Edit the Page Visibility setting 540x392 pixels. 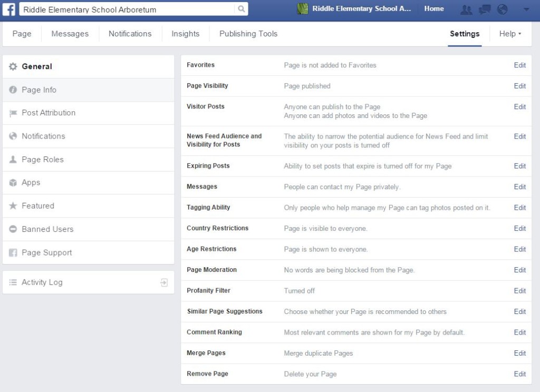click(x=519, y=86)
